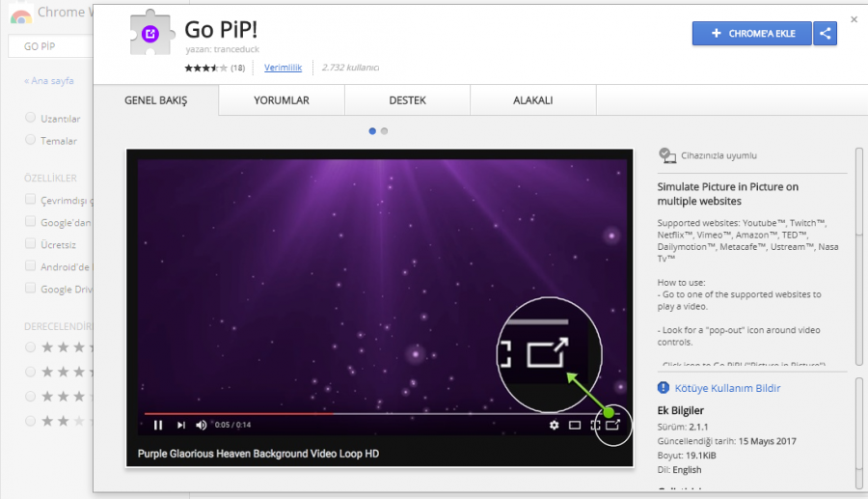Add extension with CHROME'A EKLE button
This screenshot has width=868, height=499.
point(751,33)
